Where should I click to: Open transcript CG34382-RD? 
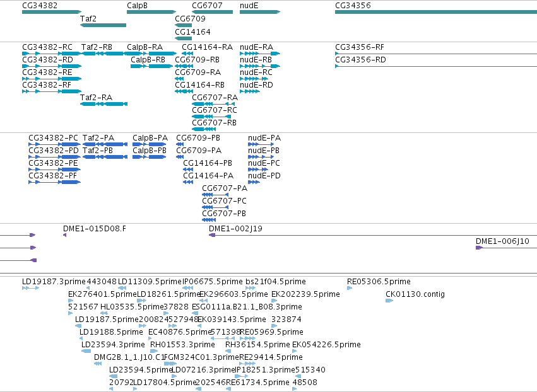(x=47, y=60)
